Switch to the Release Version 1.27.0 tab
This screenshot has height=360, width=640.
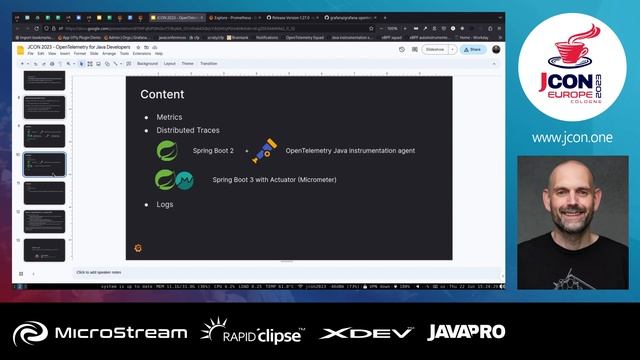coord(291,18)
